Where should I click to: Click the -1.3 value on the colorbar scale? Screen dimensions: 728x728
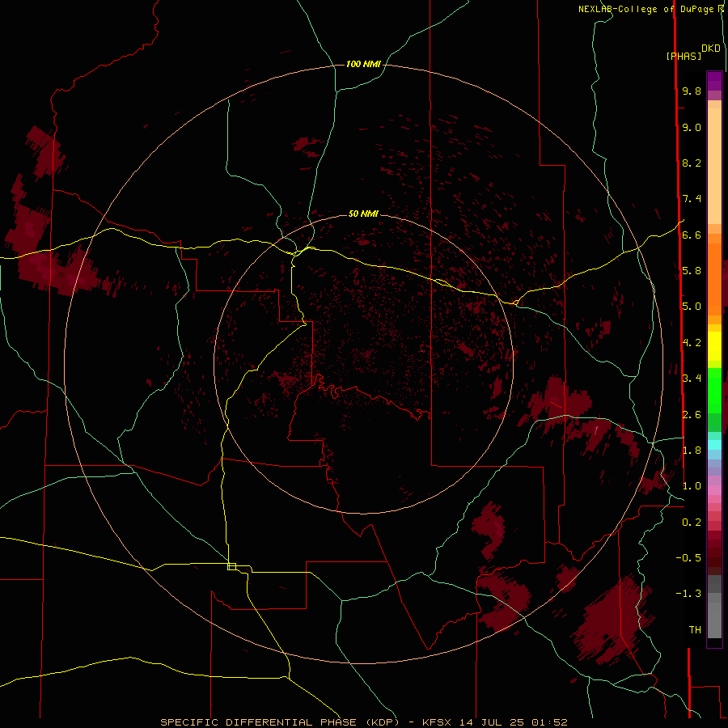tap(688, 594)
